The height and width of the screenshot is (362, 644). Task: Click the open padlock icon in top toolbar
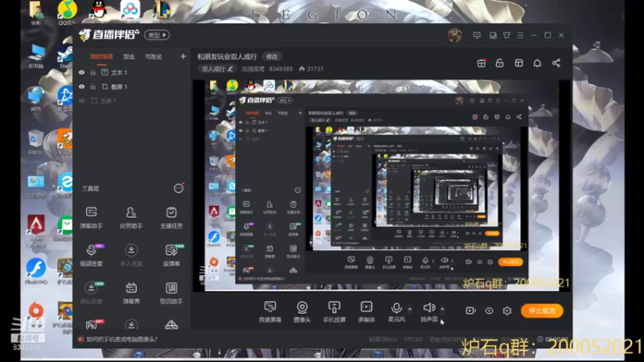499,63
